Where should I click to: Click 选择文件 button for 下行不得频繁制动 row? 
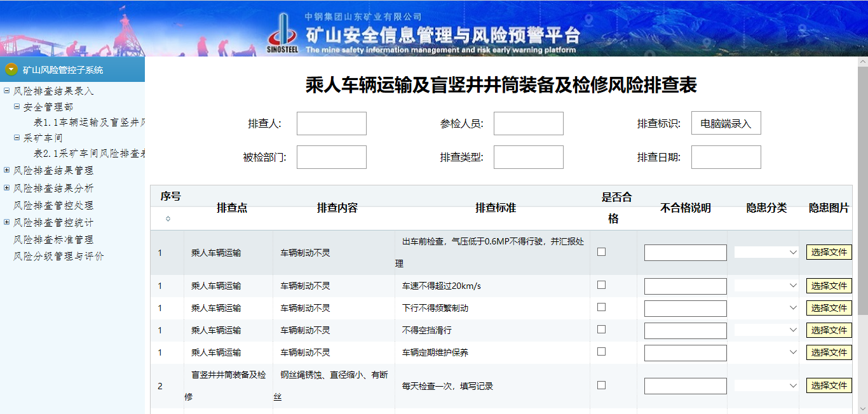tap(829, 308)
